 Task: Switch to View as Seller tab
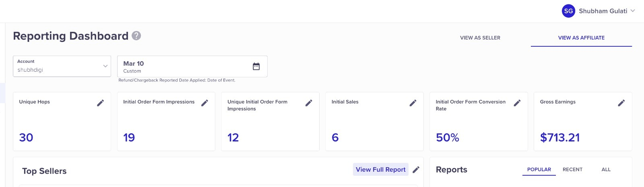click(x=480, y=38)
